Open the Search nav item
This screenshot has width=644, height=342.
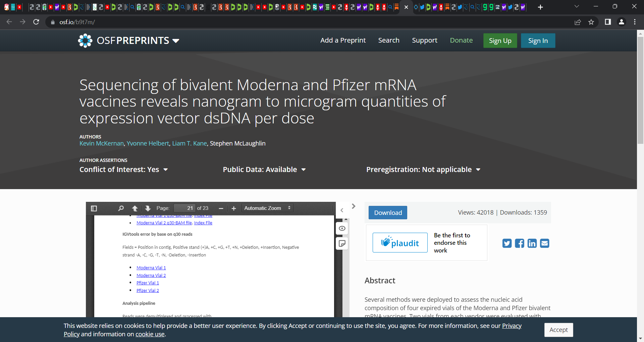click(389, 40)
